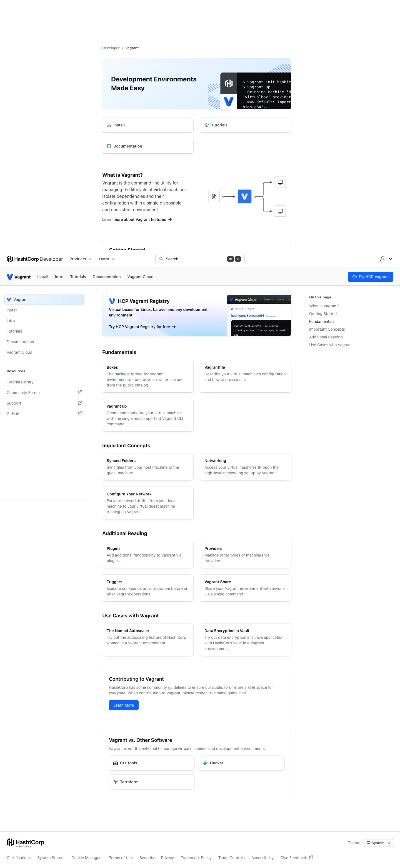Image resolution: width=400 pixels, height=868 pixels.
Task: Open Documentation in the Vagrant navbar
Action: coord(106,277)
